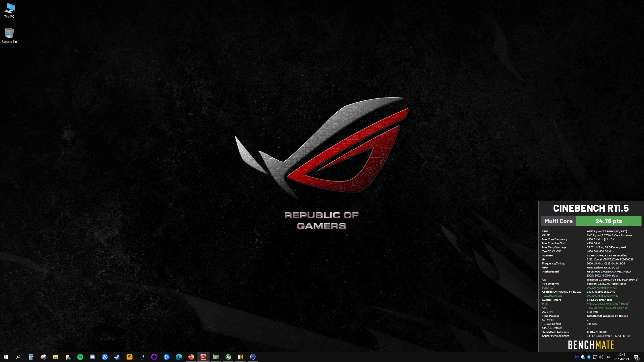
Task: Click AMD Radeon RX 5700 XT text
Action: coord(603,267)
